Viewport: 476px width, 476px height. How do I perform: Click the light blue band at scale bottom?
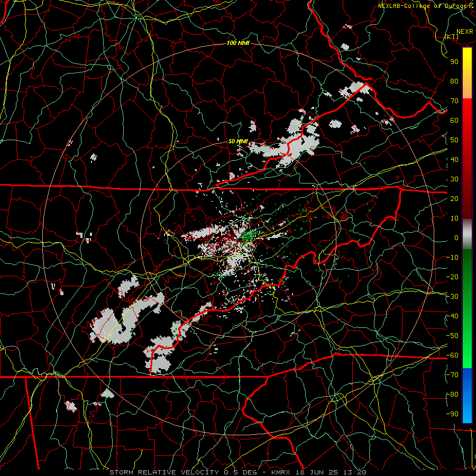[467, 413]
